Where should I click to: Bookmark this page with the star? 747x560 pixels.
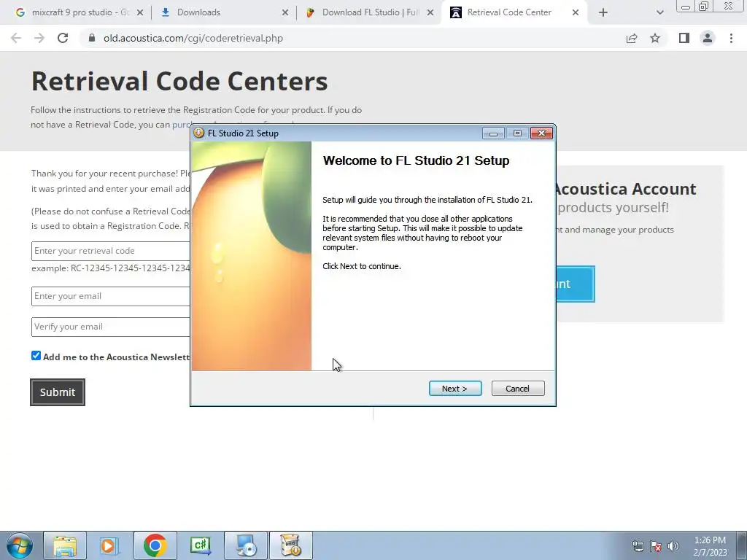pyautogui.click(x=655, y=38)
